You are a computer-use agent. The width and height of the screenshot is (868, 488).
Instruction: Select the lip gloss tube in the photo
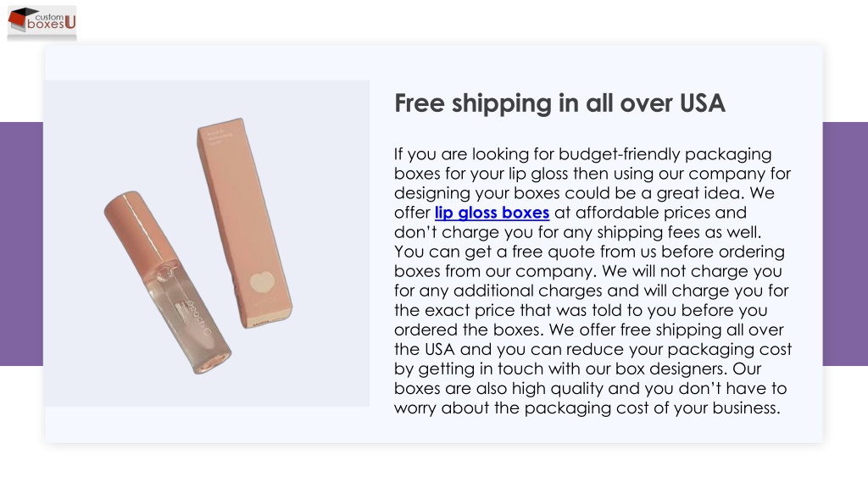[168, 282]
